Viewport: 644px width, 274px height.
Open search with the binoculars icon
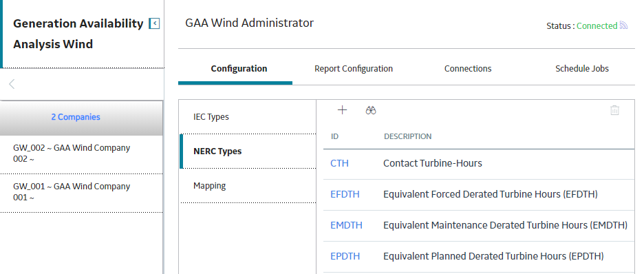[371, 110]
